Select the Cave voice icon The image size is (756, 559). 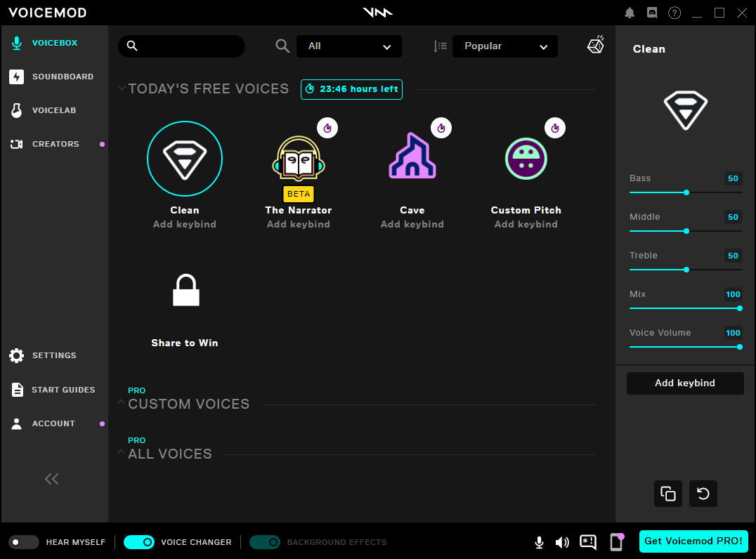click(412, 157)
